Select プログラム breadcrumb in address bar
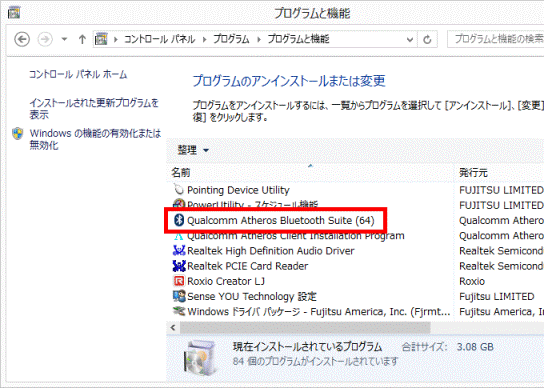The height and width of the screenshot is (388, 544). [231, 39]
